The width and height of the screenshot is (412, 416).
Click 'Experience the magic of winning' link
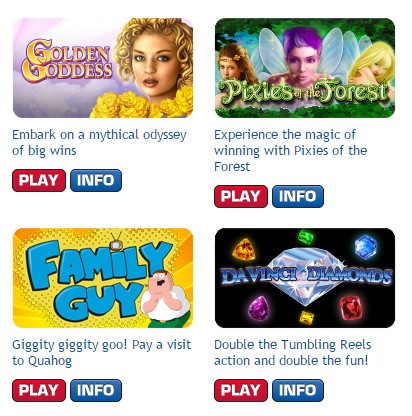[291, 151]
